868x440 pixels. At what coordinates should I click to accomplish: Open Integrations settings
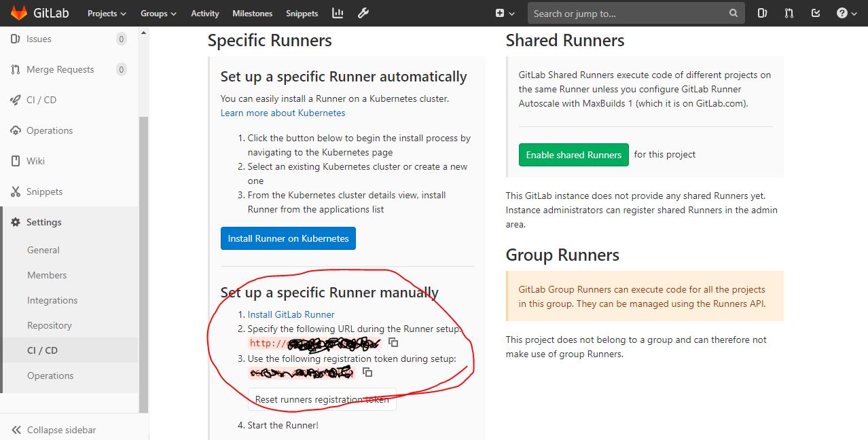click(x=52, y=300)
